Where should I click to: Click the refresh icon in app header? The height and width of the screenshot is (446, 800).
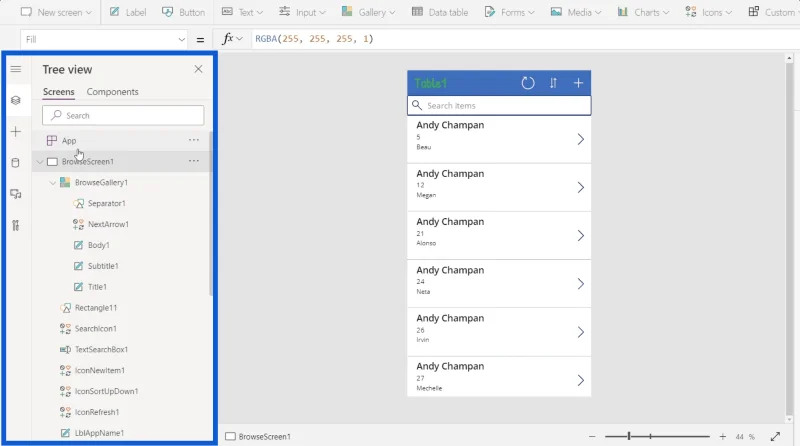[528, 83]
